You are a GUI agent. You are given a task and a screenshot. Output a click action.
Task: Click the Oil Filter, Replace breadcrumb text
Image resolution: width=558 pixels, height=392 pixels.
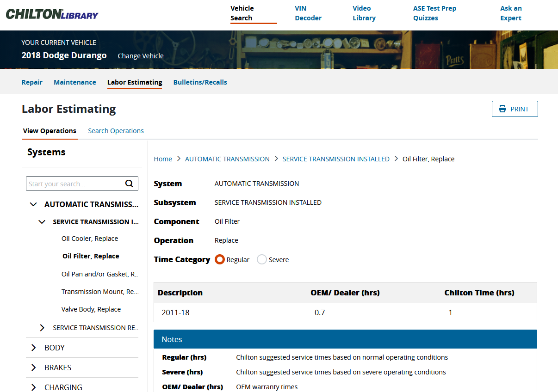[x=428, y=159]
